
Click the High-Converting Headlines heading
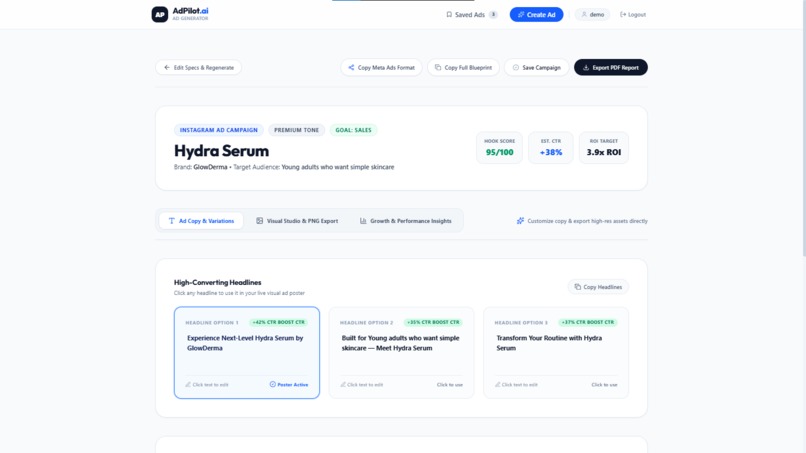217,282
